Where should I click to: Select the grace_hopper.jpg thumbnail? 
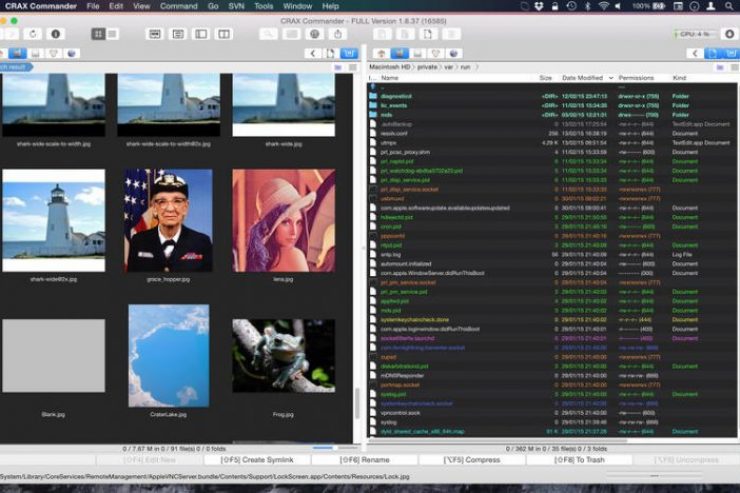coord(168,220)
